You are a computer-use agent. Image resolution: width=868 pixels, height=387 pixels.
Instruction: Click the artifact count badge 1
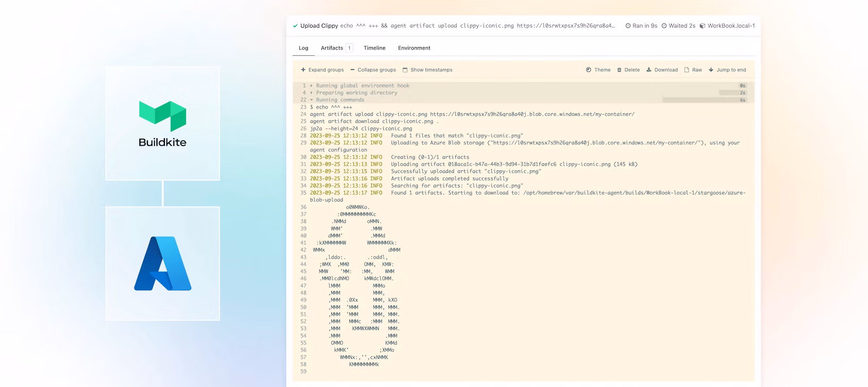click(349, 48)
